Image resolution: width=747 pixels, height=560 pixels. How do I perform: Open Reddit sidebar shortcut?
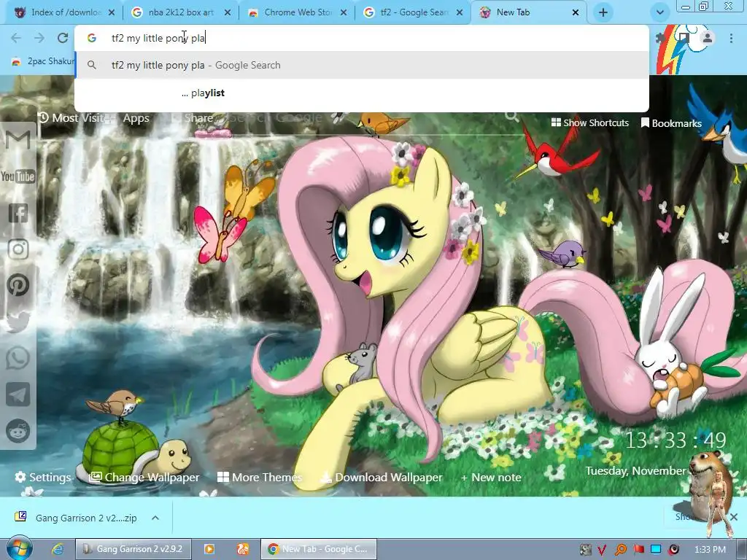pos(18,431)
